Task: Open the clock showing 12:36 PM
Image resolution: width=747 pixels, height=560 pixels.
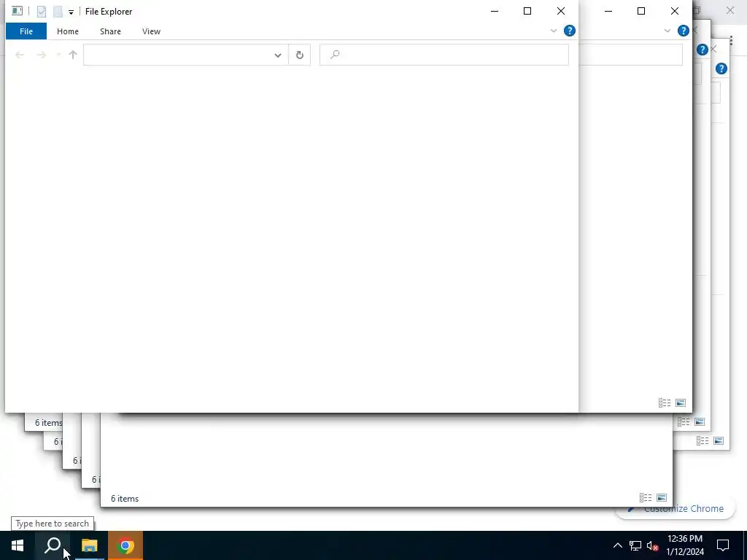Action: tap(685, 545)
